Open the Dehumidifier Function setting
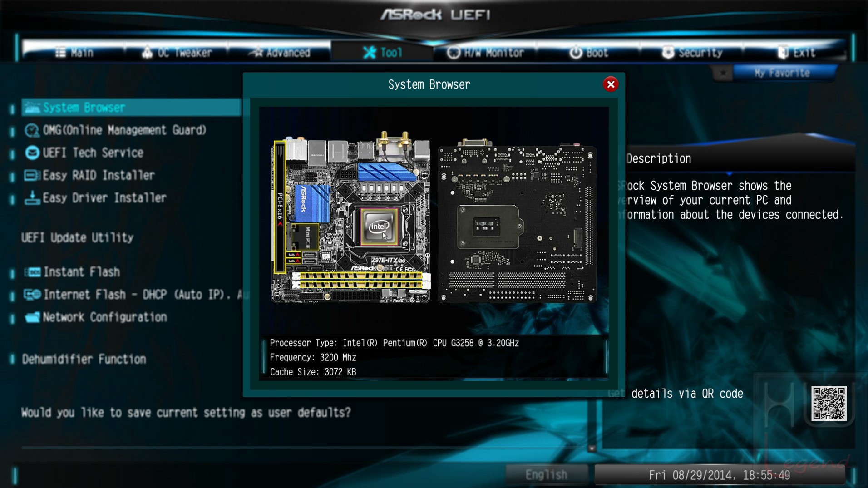 (x=84, y=360)
